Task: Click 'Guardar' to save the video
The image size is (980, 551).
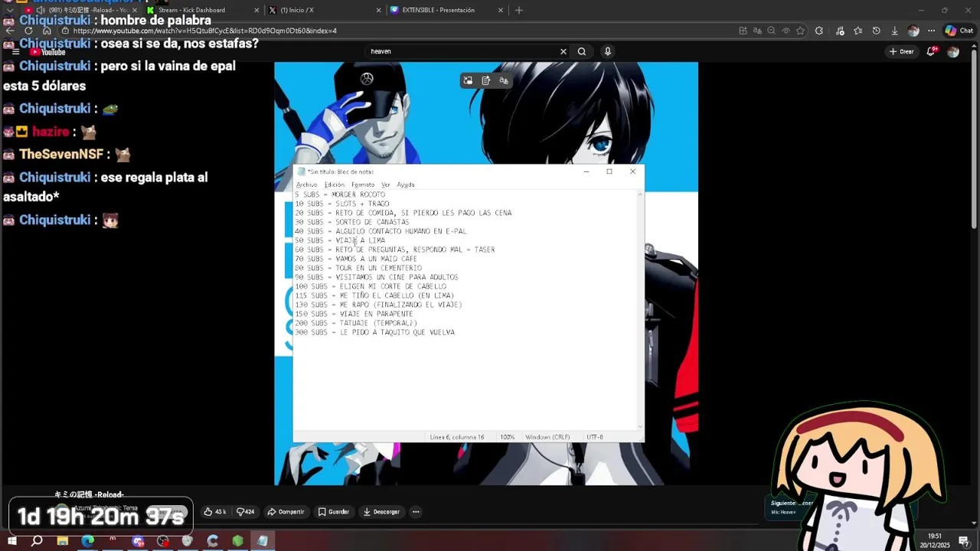Action: [x=334, y=512]
